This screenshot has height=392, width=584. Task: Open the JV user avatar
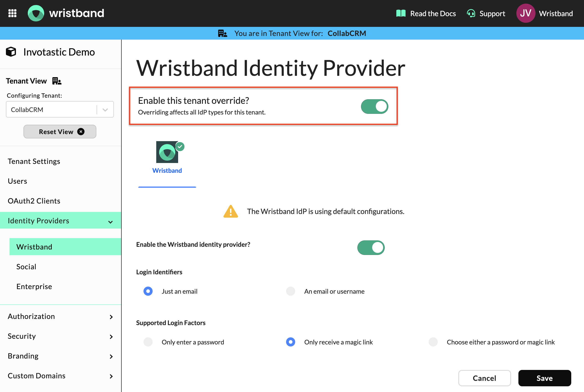pos(525,13)
